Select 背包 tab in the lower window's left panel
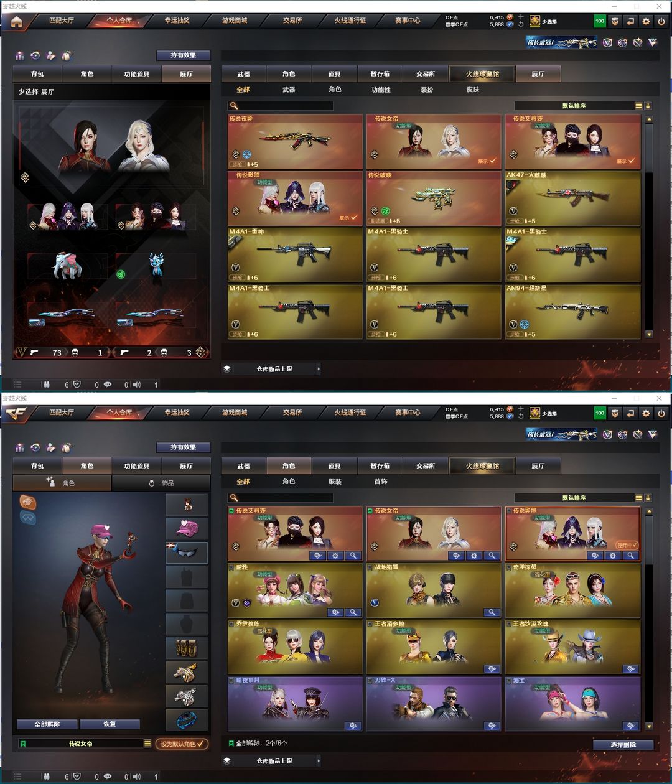This screenshot has height=784, width=672. [x=37, y=465]
